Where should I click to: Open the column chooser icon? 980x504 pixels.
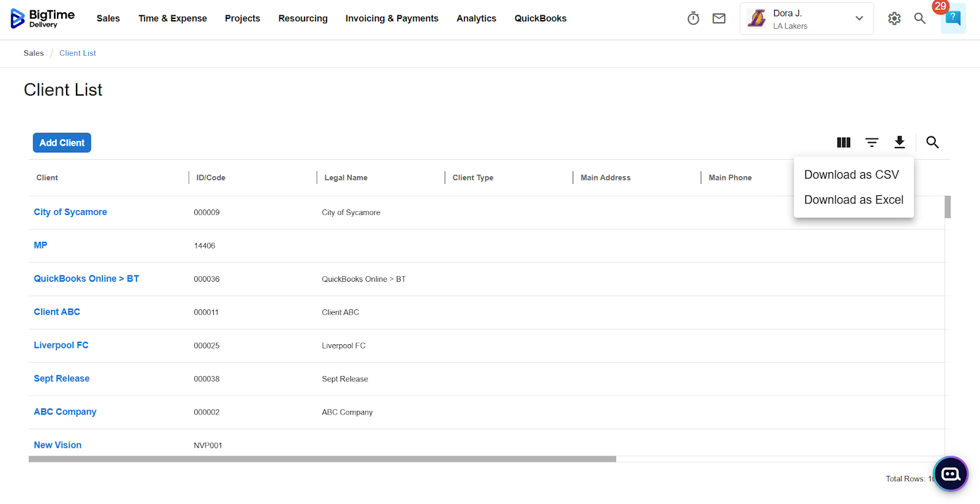pos(843,143)
